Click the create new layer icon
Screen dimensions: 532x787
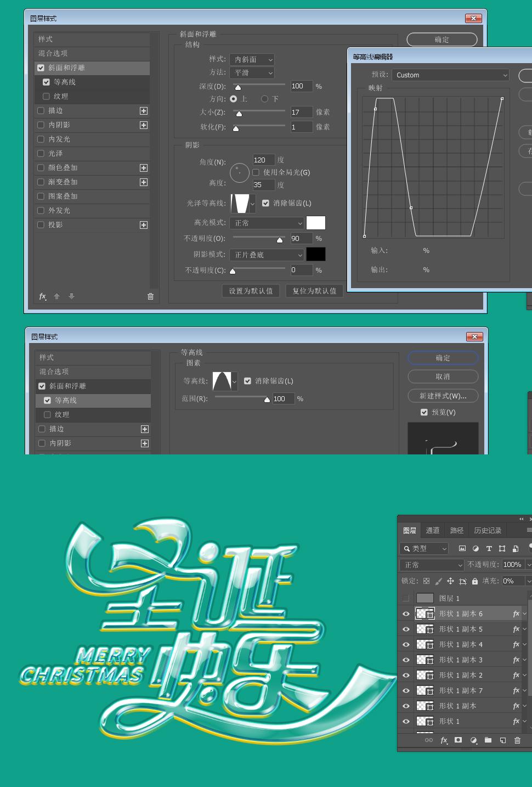[503, 740]
